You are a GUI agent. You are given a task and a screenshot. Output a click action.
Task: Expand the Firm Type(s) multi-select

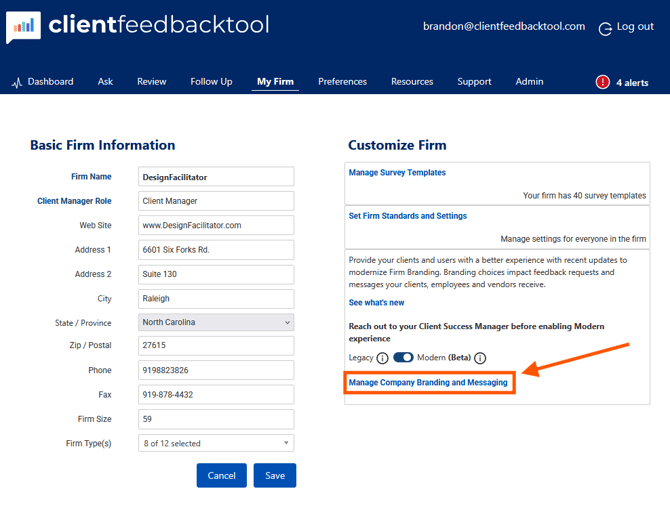(216, 443)
